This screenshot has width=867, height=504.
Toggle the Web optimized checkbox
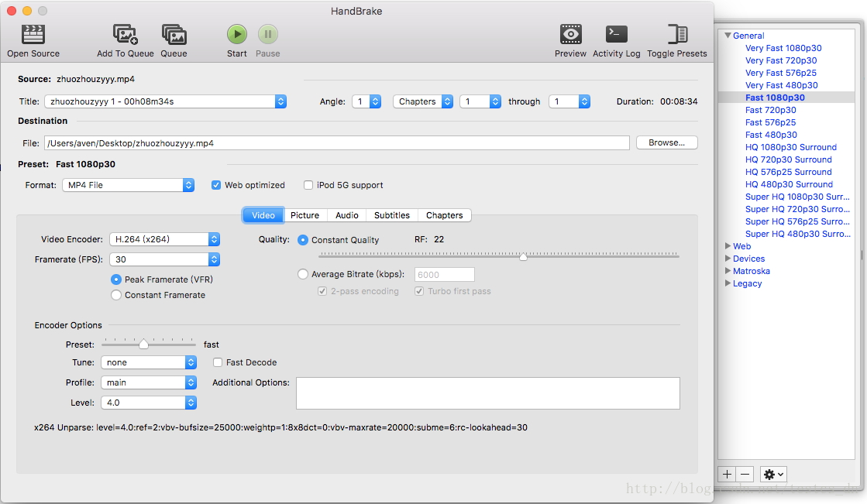pos(216,185)
